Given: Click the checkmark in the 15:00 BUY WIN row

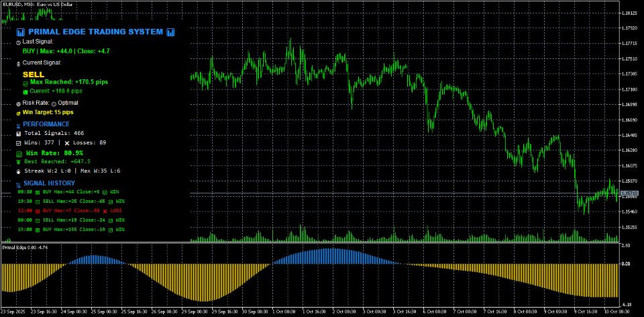Looking at the screenshot, I should 111,230.
